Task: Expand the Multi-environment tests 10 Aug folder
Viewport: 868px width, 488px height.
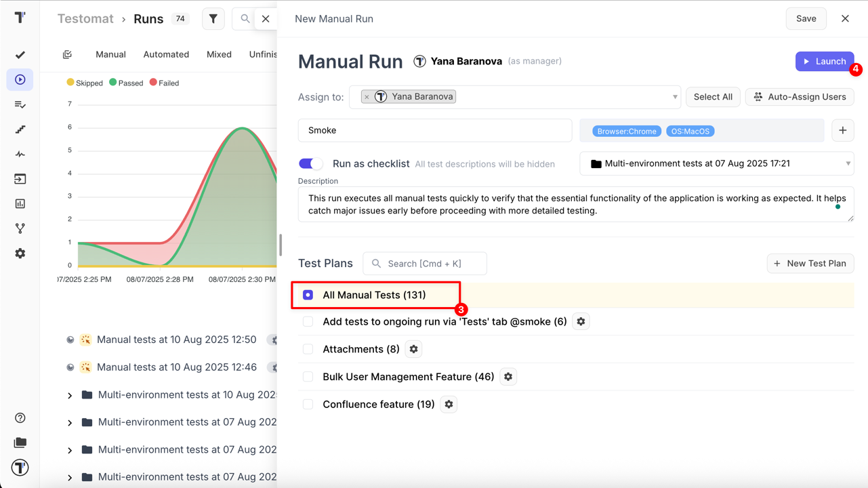Action: (x=70, y=395)
